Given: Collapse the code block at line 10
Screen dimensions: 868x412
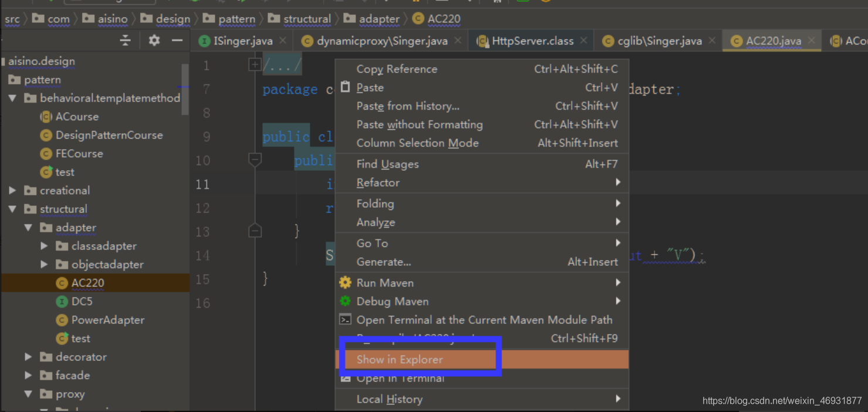Looking at the screenshot, I should pos(255,160).
